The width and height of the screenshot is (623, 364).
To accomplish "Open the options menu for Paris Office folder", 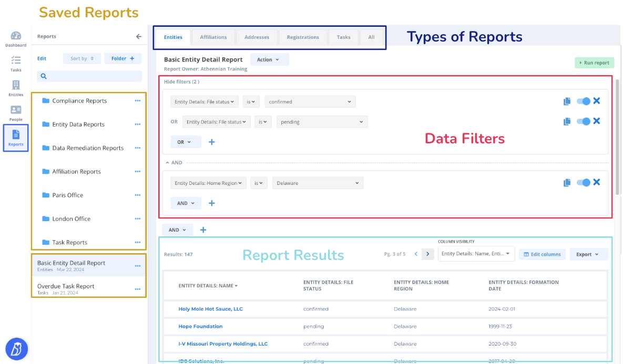I will coord(138,195).
